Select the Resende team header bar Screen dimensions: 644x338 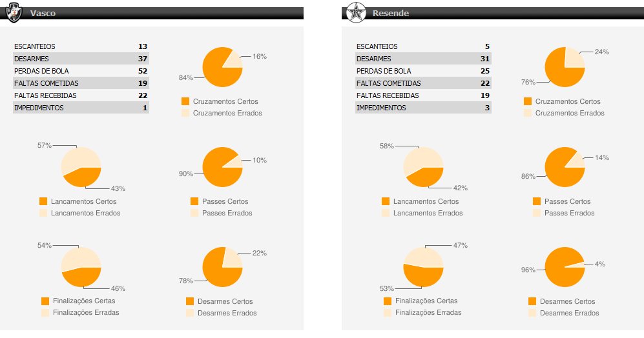click(504, 13)
